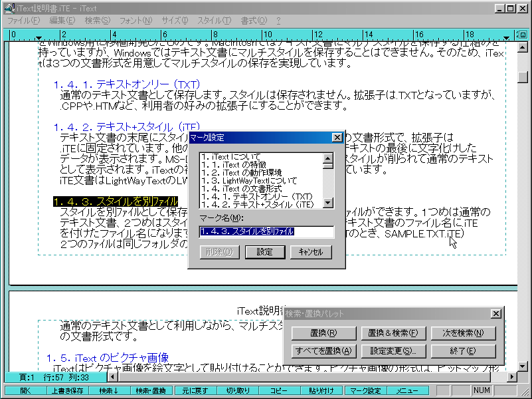Close the マーク設定 dialog
The height and width of the screenshot is (399, 532).
coord(337,138)
